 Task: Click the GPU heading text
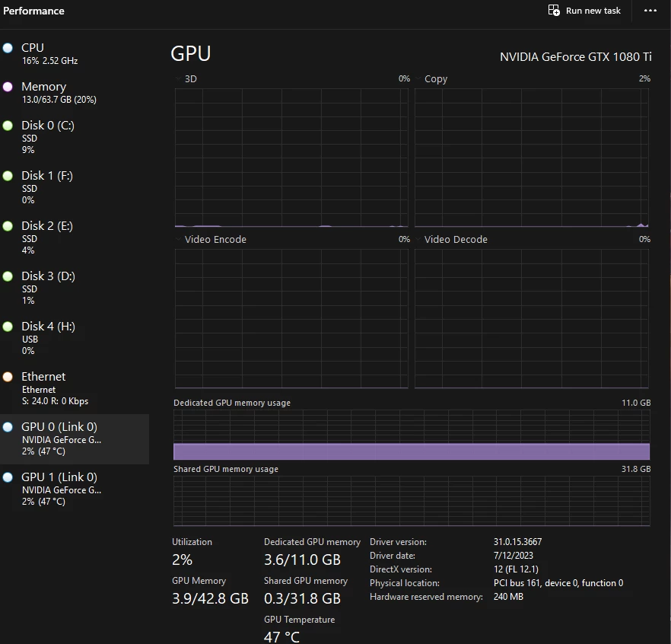click(x=191, y=53)
